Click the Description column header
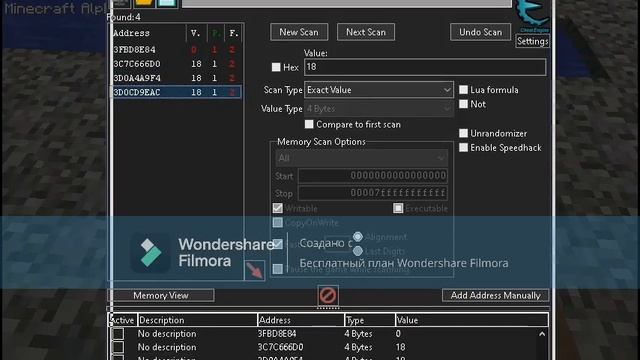The image size is (640, 360). [x=197, y=320]
